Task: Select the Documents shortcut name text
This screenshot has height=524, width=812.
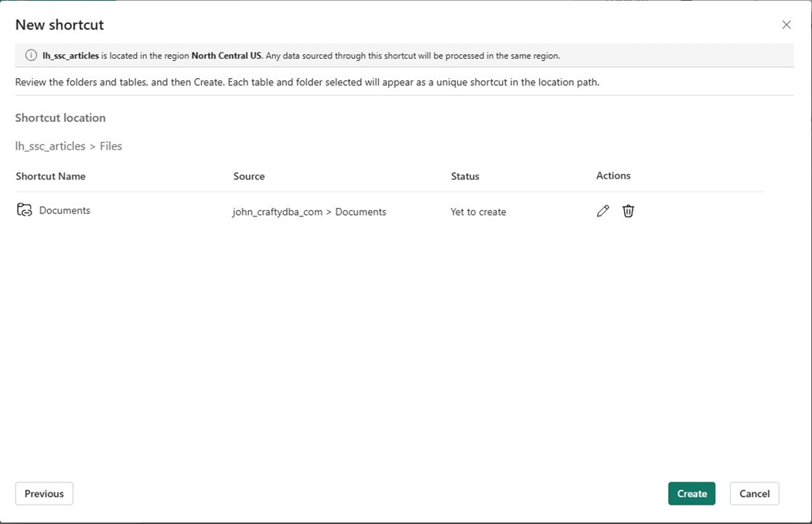Action: 65,210
